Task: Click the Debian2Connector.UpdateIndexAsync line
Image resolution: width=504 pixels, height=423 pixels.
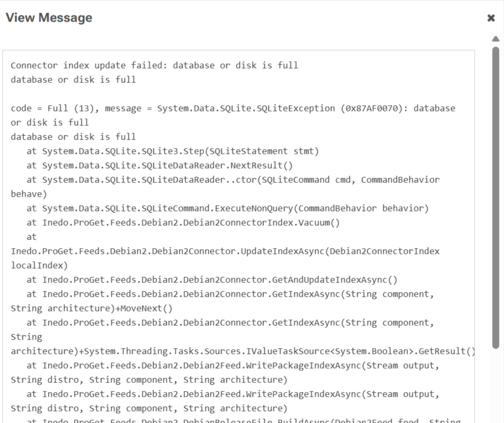Action: (225, 251)
